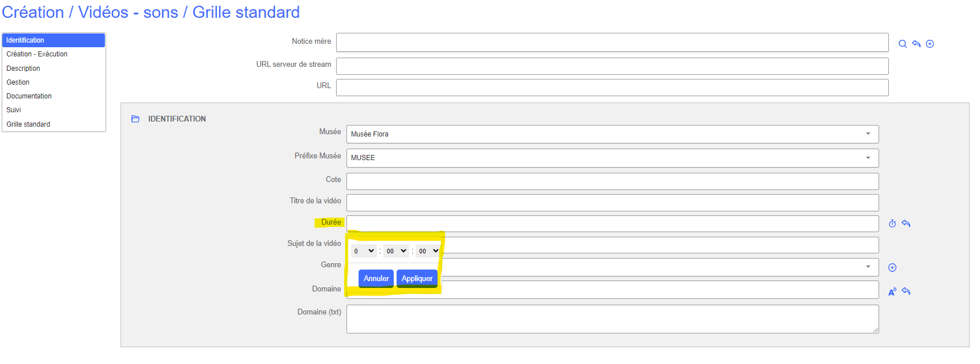Open the Musée dropdown showing Musée Flora
This screenshot has width=980, height=364.
612,134
